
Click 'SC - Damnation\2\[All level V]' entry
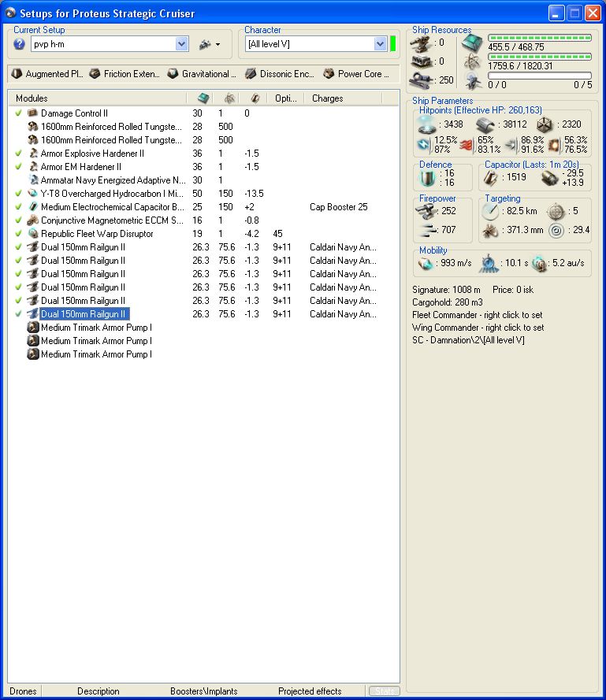[x=468, y=339]
